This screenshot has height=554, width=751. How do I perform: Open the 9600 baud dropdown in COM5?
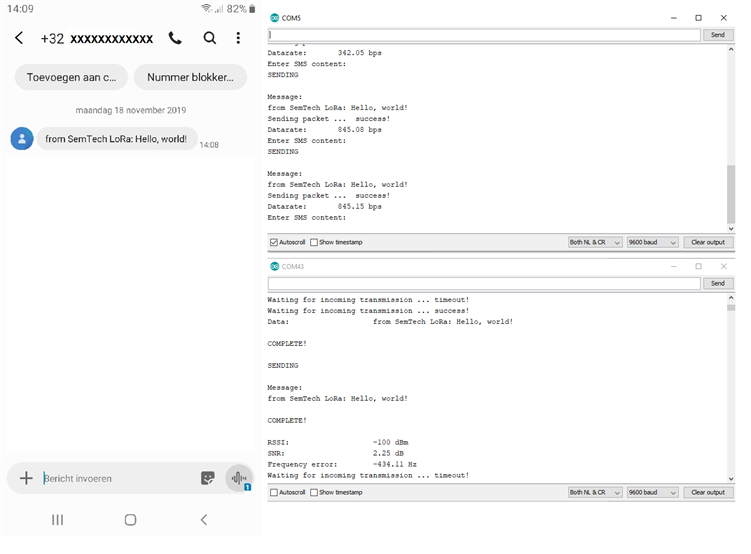[x=653, y=242]
